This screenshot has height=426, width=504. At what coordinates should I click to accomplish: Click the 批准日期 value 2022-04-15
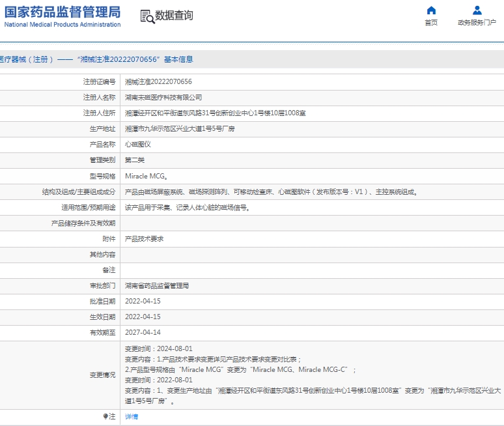pos(143,301)
